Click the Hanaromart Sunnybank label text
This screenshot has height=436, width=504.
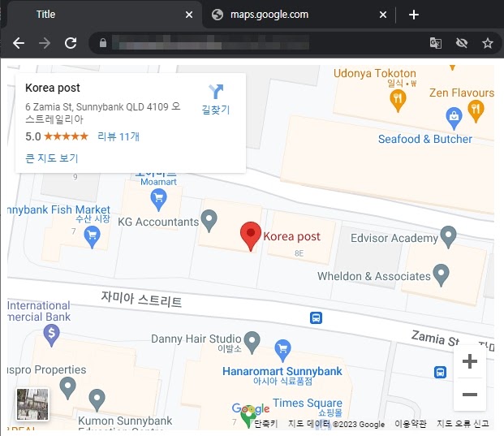click(x=282, y=371)
